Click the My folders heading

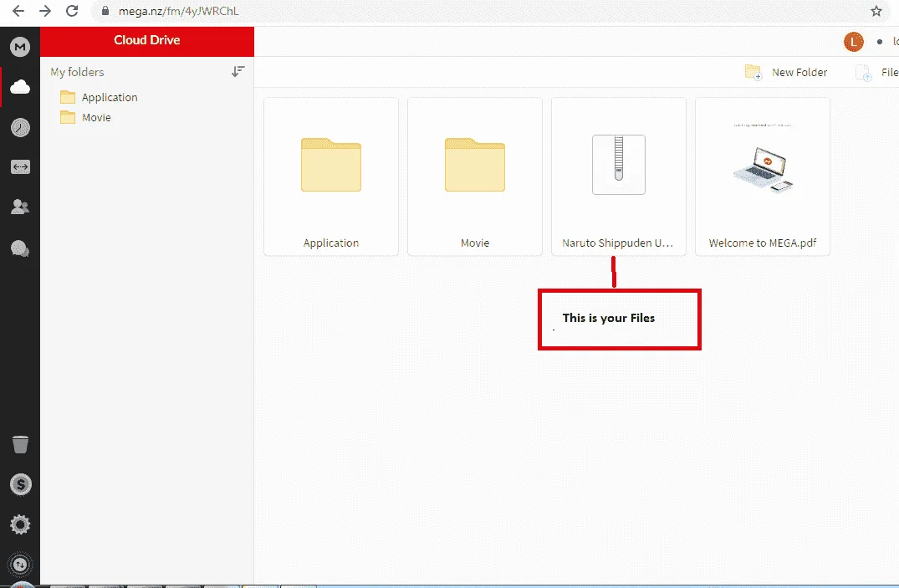point(77,72)
